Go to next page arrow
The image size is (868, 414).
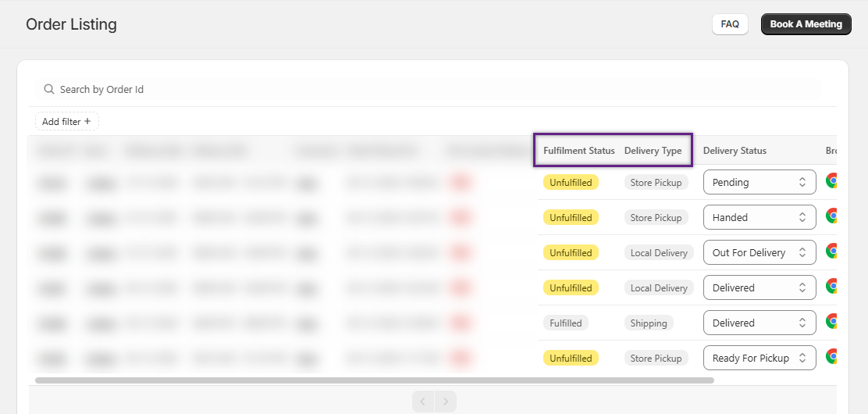(x=446, y=402)
